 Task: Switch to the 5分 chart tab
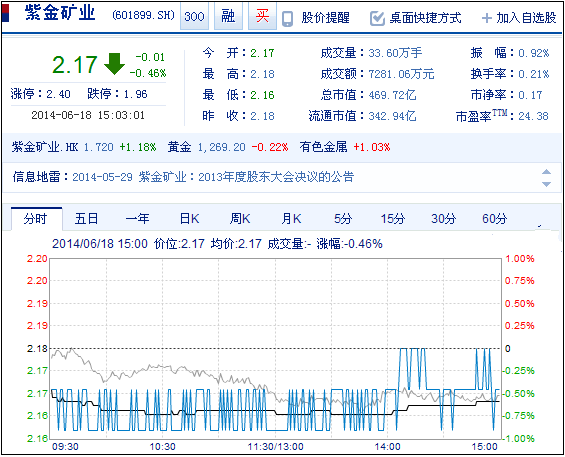tap(343, 219)
